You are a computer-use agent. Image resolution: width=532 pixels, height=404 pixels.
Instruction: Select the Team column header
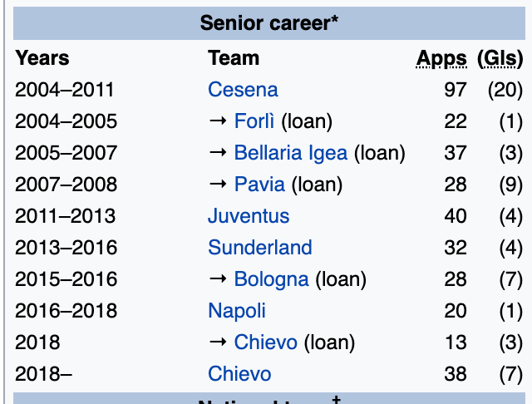pyautogui.click(x=234, y=58)
